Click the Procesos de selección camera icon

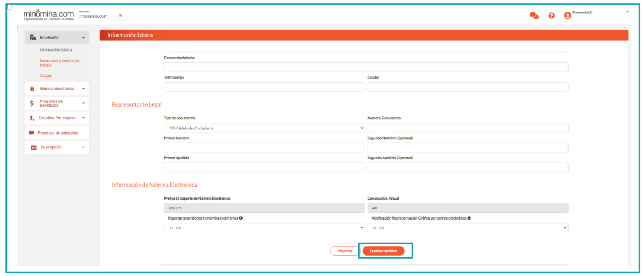click(32, 132)
